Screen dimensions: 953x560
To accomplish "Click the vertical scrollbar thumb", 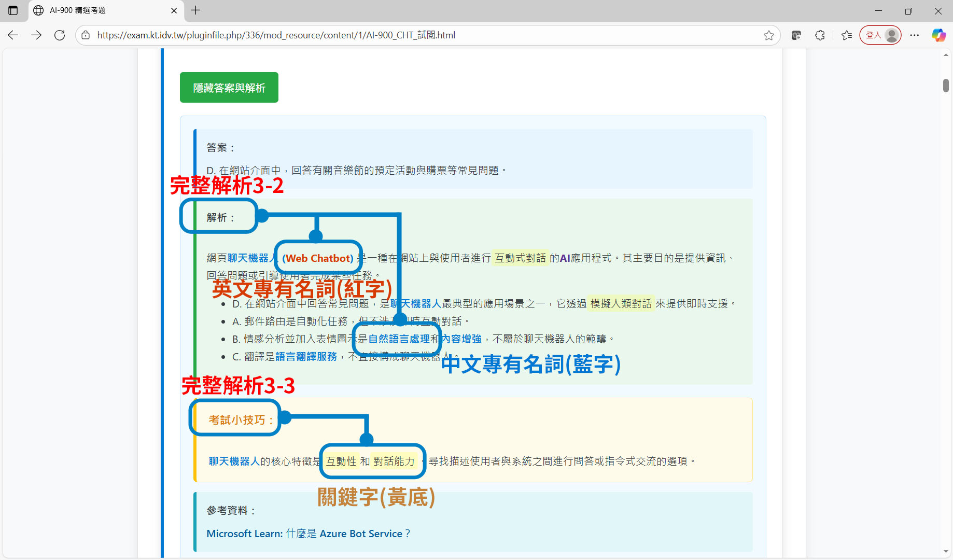I will 946,86.
